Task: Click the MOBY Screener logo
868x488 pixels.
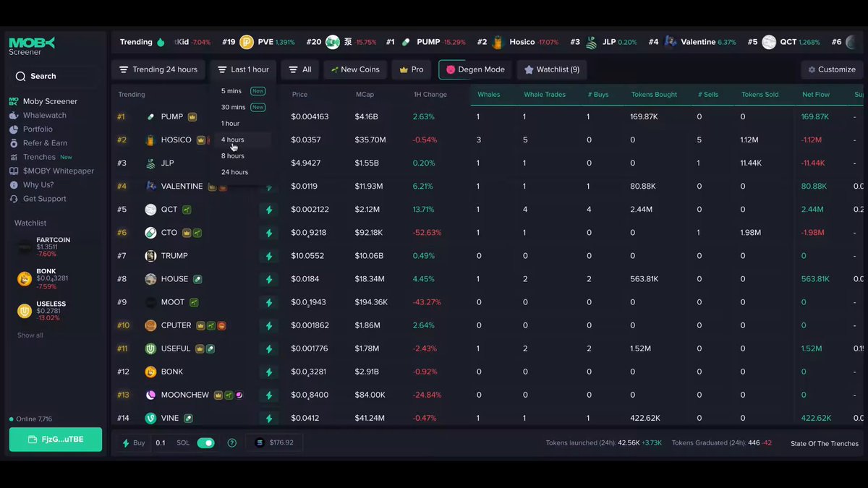Action: point(31,46)
